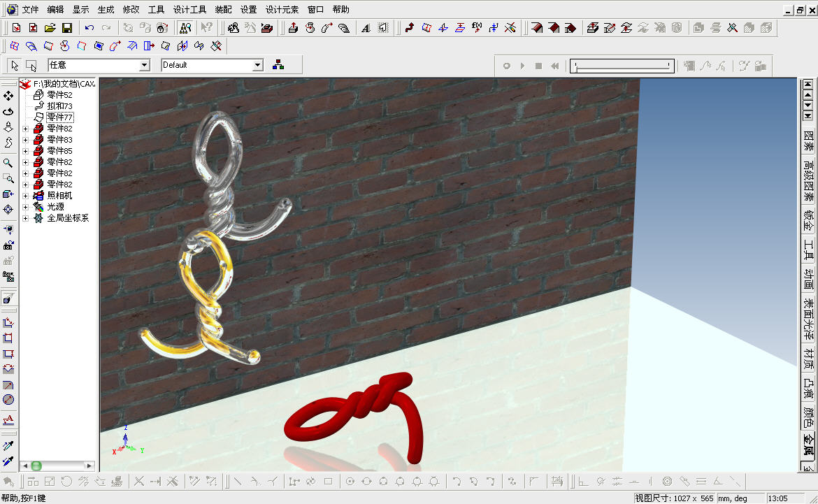This screenshot has height=504, width=818.
Task: Click the animation timeline slider
Action: tap(622, 66)
